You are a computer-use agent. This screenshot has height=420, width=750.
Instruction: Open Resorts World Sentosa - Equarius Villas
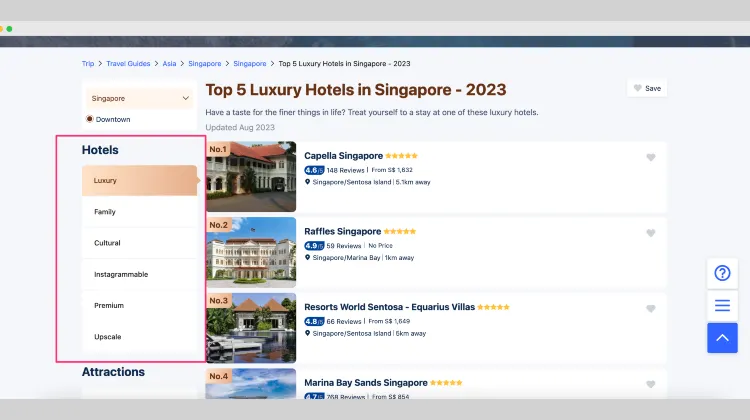(389, 307)
